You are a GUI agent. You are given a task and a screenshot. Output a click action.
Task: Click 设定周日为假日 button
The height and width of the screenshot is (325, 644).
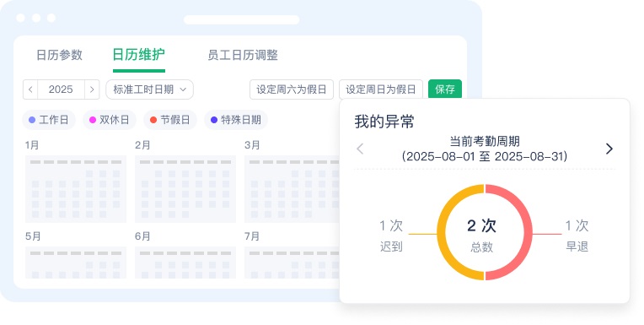tap(381, 89)
